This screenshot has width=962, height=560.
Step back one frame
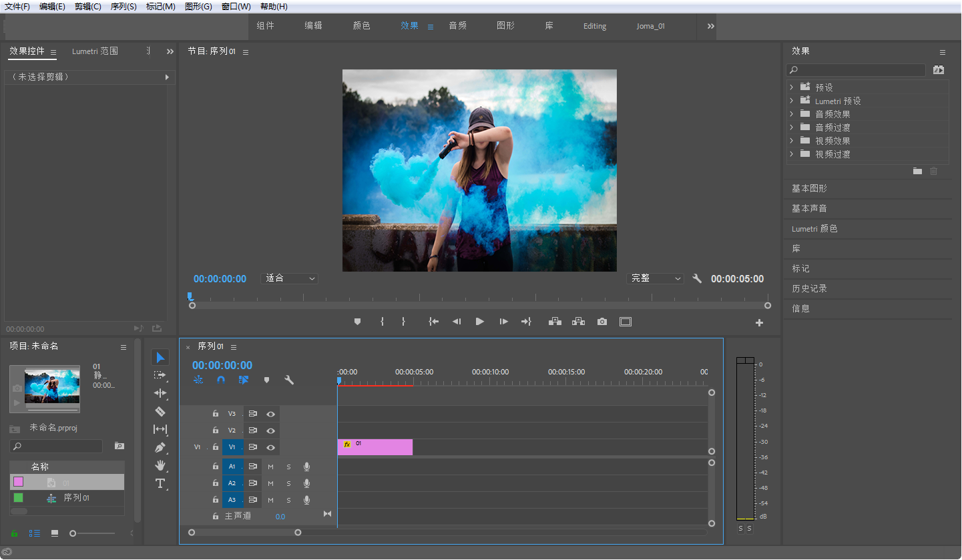(457, 322)
